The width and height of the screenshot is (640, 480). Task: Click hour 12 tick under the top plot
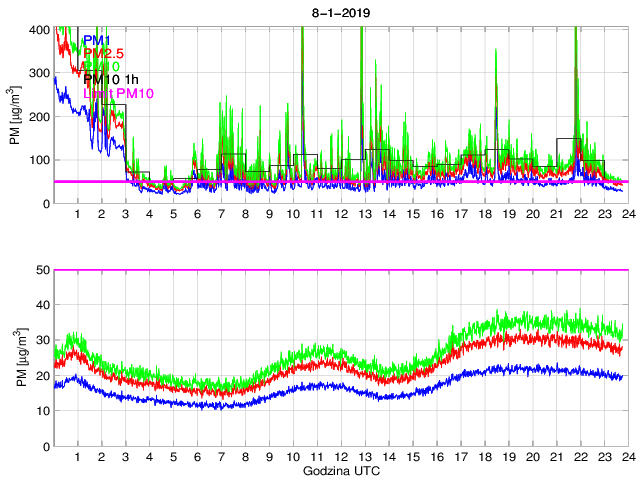pos(340,215)
